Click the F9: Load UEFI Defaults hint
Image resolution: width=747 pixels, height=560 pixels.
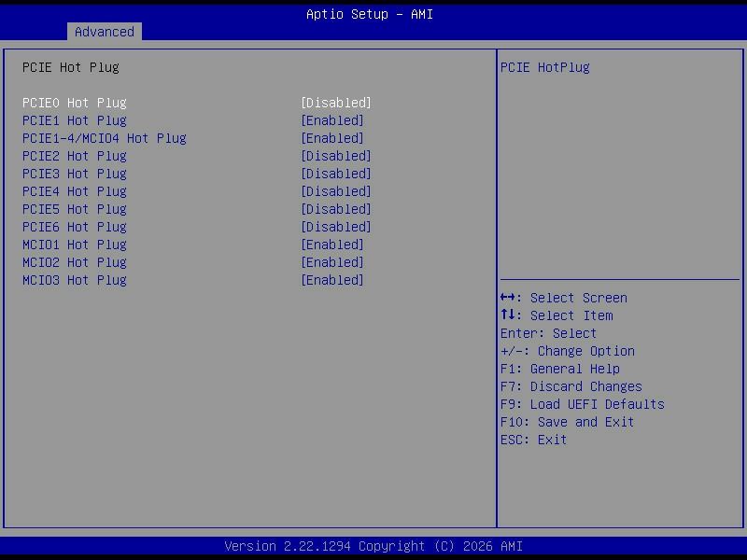tap(582, 404)
